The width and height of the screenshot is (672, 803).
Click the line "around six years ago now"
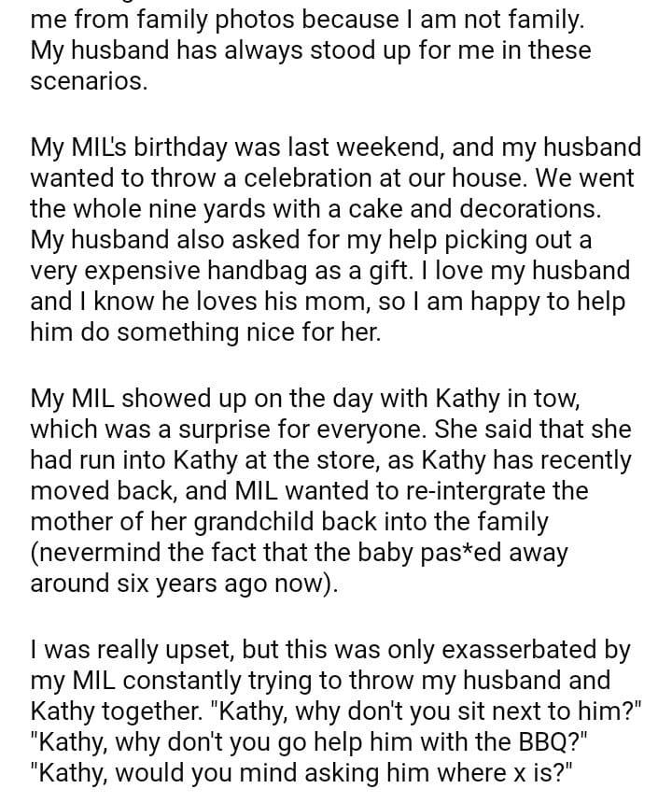pyautogui.click(x=182, y=585)
